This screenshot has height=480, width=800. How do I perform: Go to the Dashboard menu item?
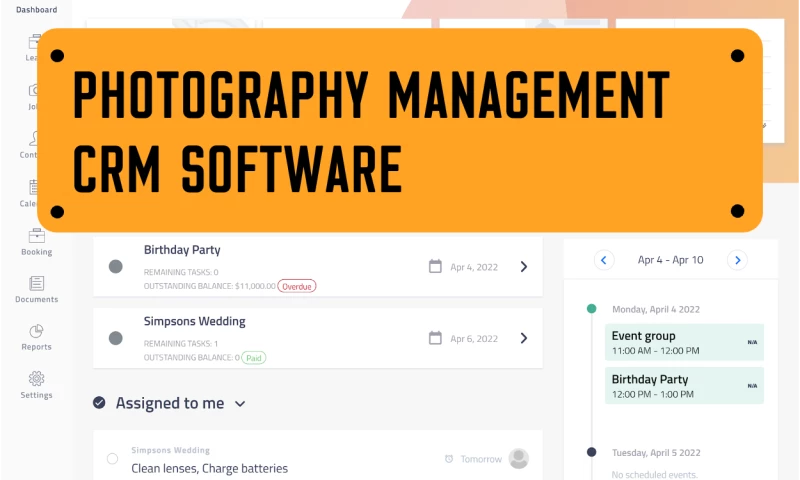point(36,10)
